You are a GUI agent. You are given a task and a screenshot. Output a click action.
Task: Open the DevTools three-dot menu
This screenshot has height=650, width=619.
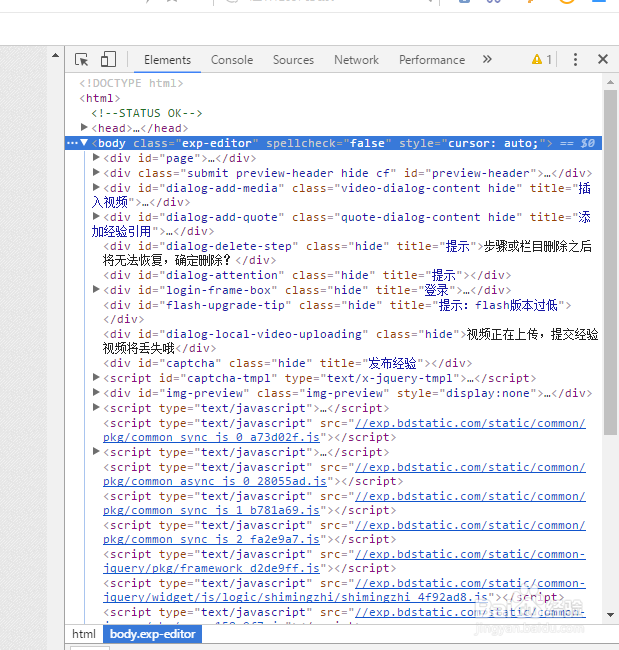[575, 59]
